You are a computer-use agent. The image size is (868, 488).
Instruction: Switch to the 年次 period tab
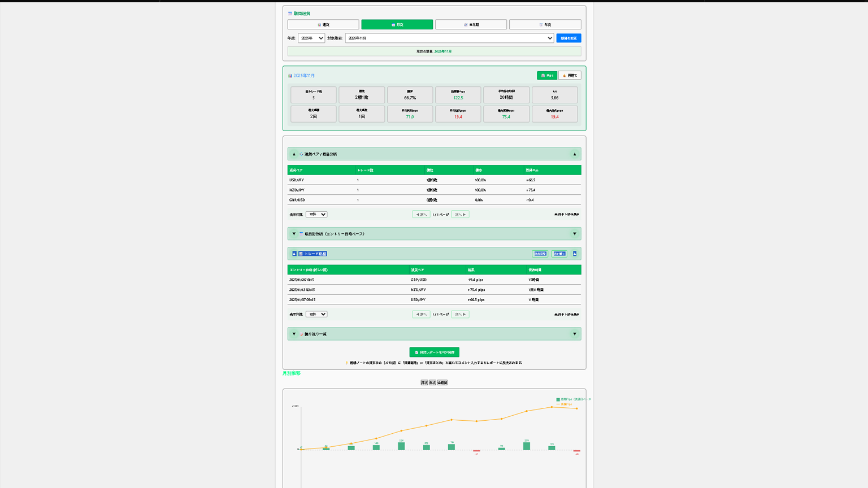[545, 25]
